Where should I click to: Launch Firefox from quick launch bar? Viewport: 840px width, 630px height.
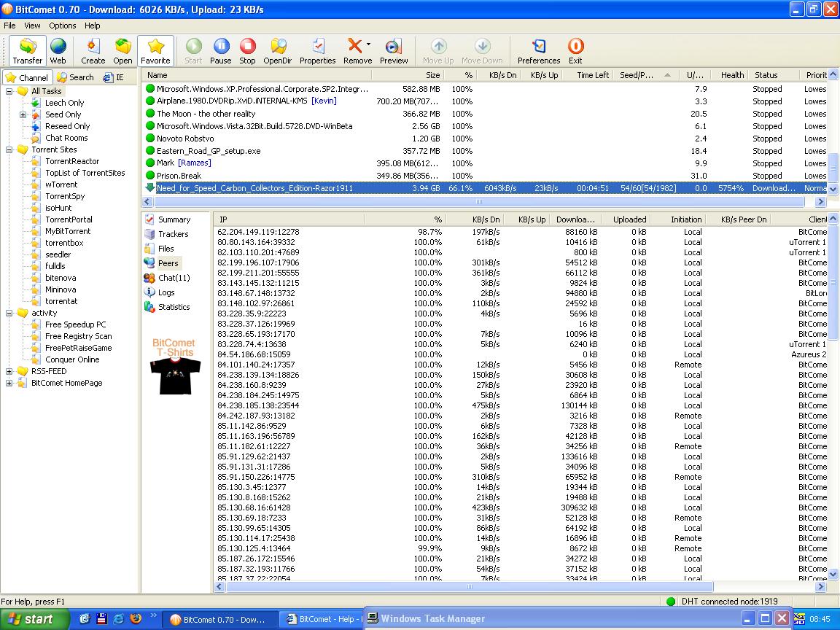pyautogui.click(x=136, y=619)
